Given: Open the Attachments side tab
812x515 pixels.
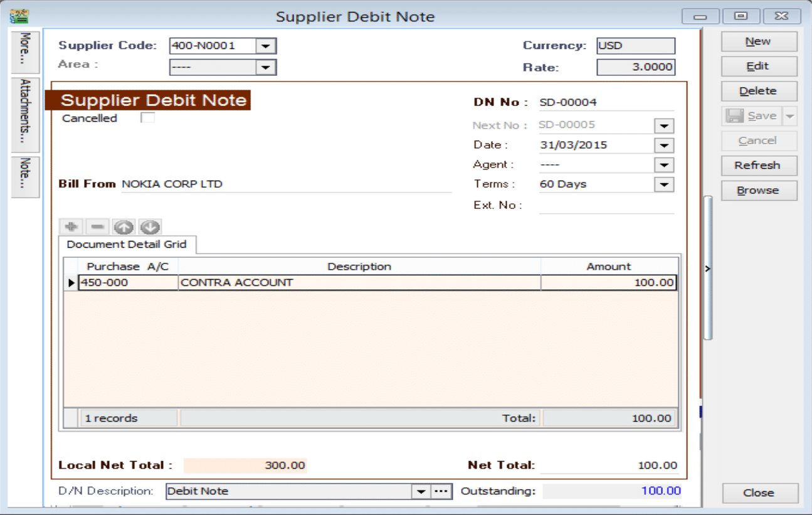Looking at the screenshot, I should (x=25, y=115).
